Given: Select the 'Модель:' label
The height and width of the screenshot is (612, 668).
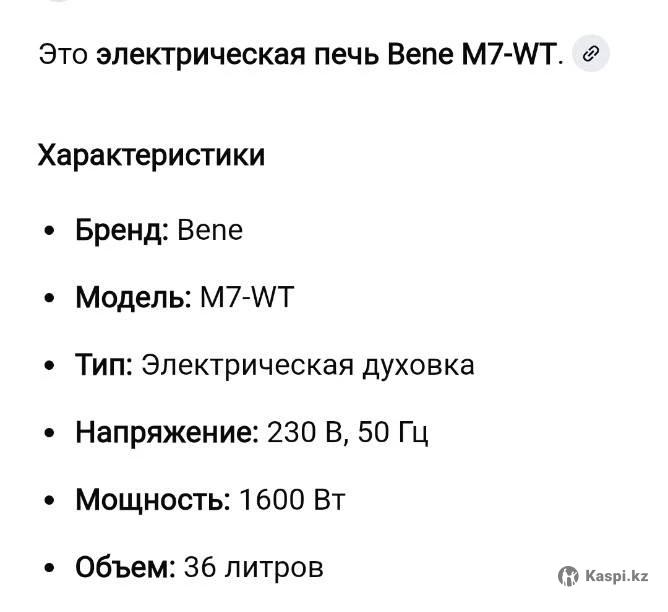Looking at the screenshot, I should [133, 298].
